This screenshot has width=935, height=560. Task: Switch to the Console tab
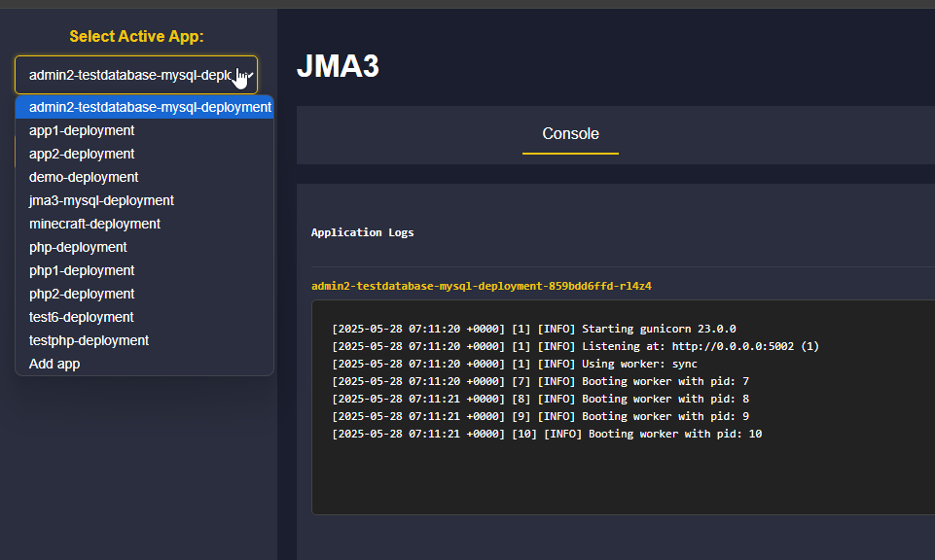[570, 134]
